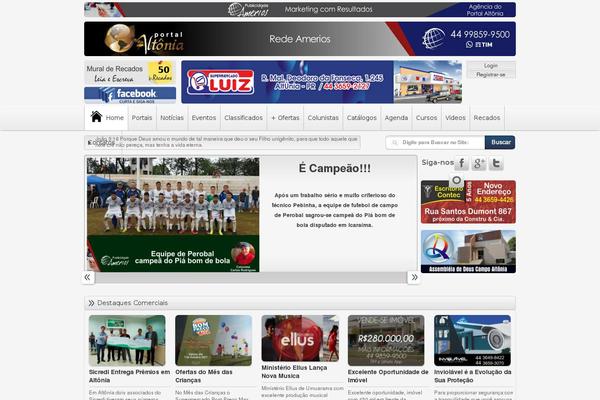This screenshot has width=600, height=400.
Task: Click the Home house icon
Action: tap(96, 116)
